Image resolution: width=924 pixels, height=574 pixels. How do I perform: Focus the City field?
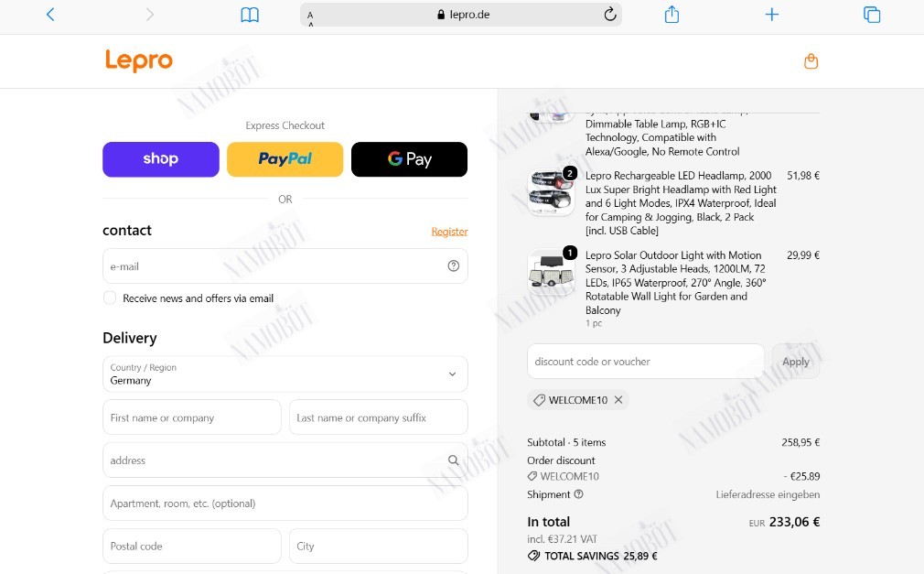(x=379, y=546)
